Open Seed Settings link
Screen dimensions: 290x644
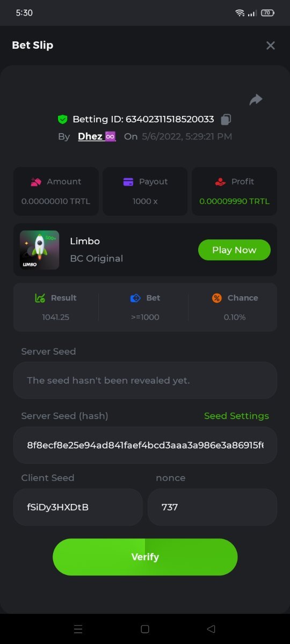(x=236, y=416)
